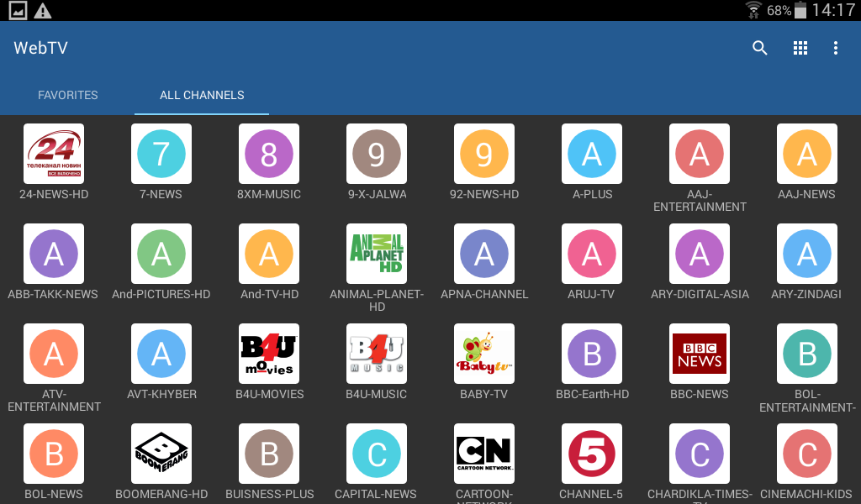Tap the battery indicator in status bar
This screenshot has width=861, height=504.
pos(800,10)
